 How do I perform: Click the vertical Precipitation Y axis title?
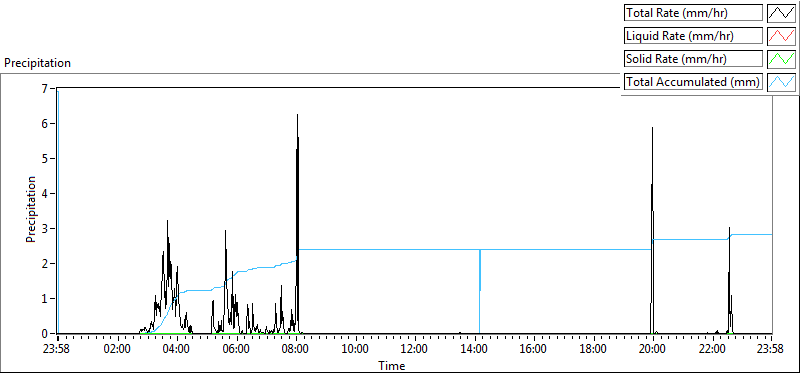pyautogui.click(x=31, y=209)
